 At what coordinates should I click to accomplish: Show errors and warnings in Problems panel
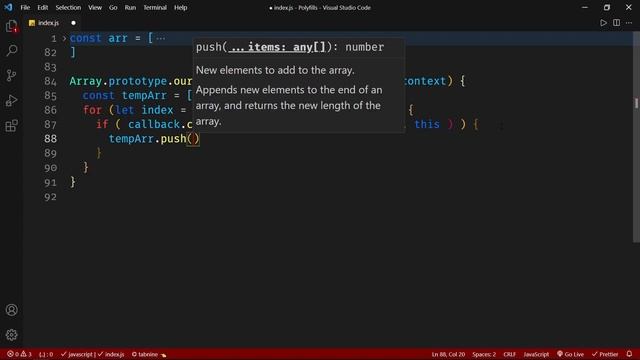[19, 354]
